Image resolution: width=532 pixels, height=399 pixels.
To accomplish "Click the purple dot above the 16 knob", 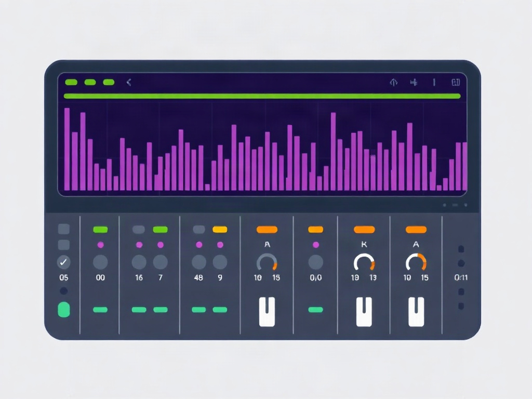I will point(139,245).
